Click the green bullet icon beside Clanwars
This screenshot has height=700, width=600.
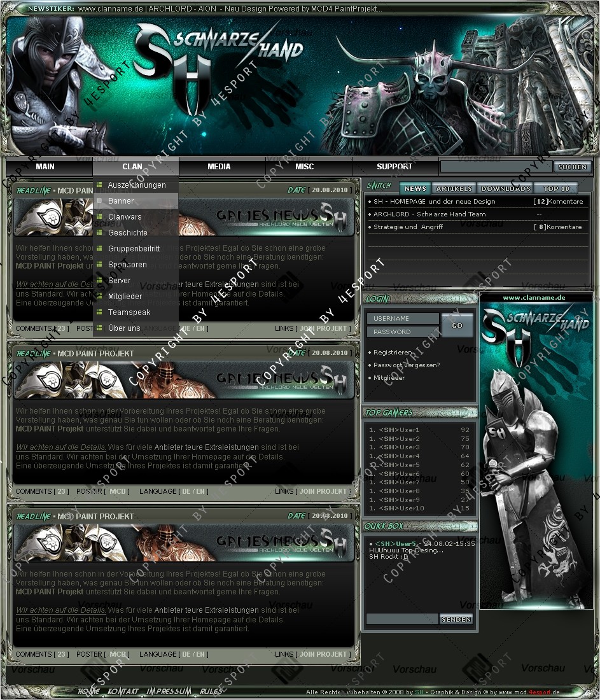point(99,217)
